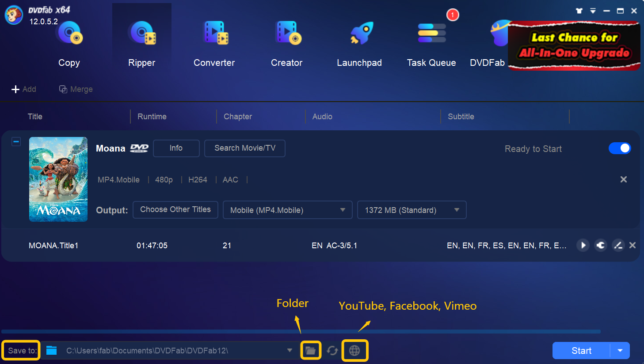Remove the Moana source with X icon

(x=624, y=179)
